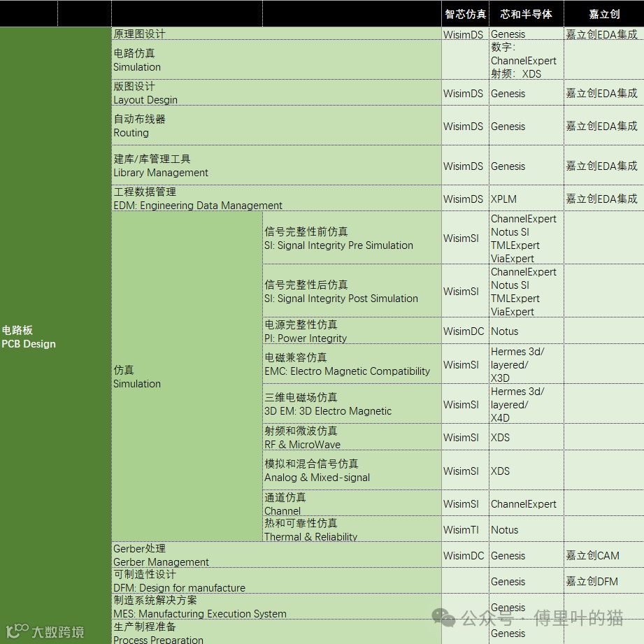Select the 智芯仿真 column header
Screen dimensions: 644x644
(465, 14)
